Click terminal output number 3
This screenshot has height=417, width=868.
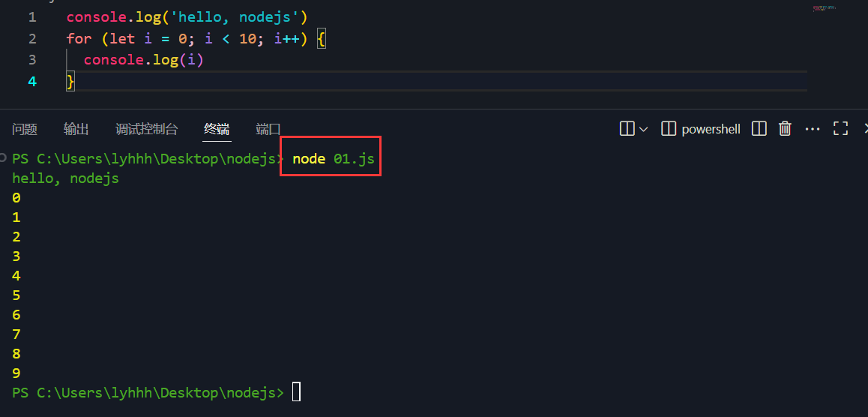pyautogui.click(x=16, y=256)
